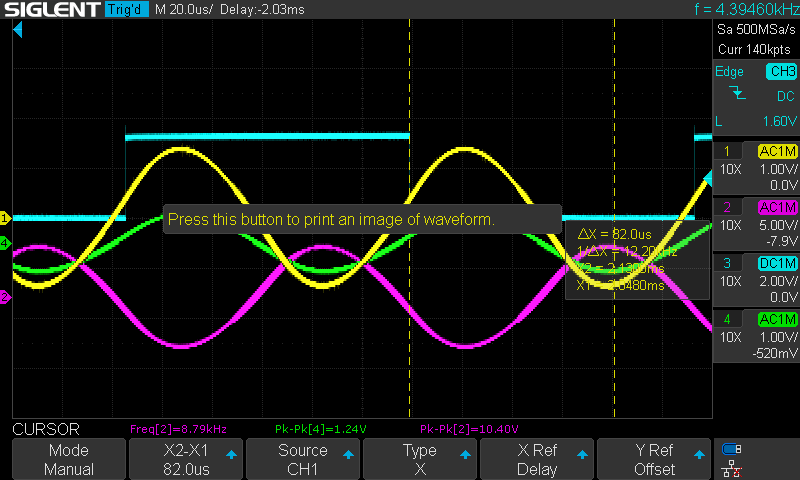
Task: Click the LAN network status icon
Action: click(733, 467)
